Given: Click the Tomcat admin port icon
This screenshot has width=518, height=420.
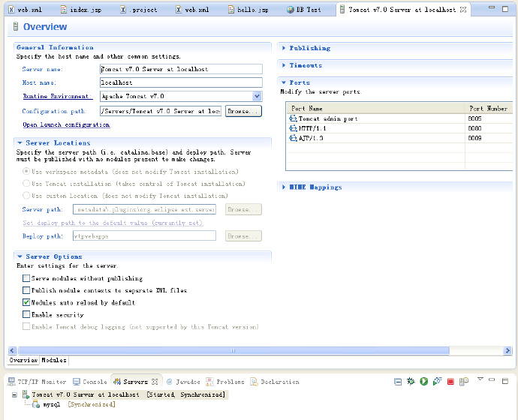Looking at the screenshot, I should [293, 118].
